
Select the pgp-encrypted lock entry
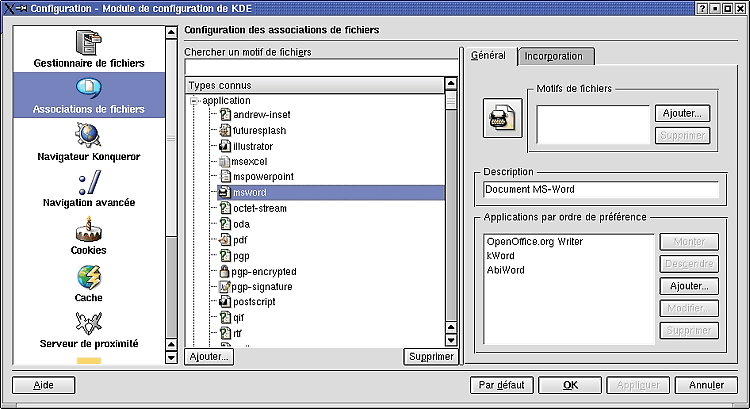point(257,272)
